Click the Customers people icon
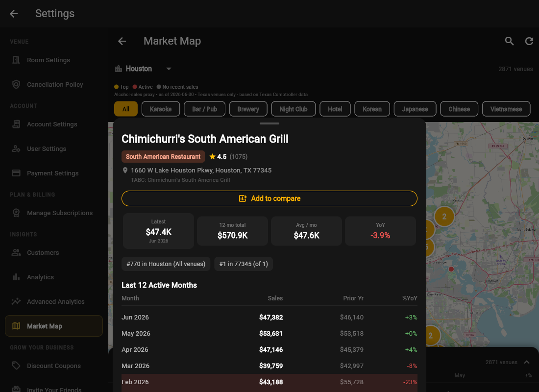The image size is (539, 392). point(16,252)
